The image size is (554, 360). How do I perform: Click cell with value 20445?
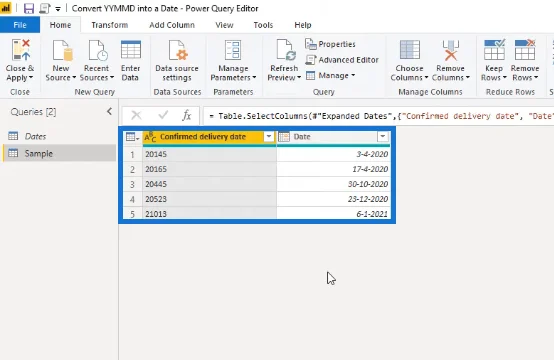click(x=210, y=184)
